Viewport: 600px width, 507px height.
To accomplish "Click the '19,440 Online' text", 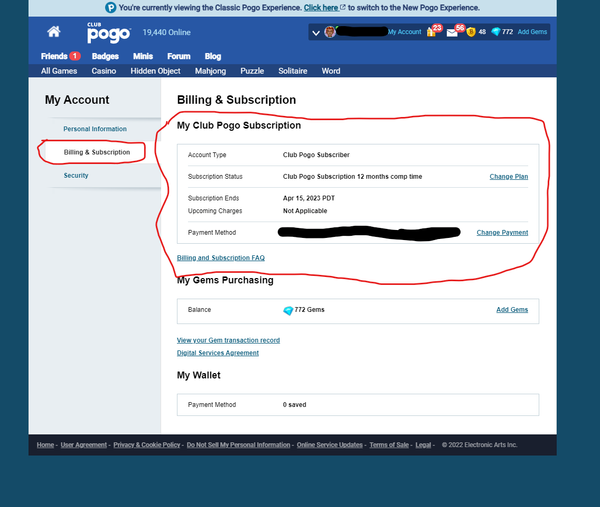I will (166, 33).
